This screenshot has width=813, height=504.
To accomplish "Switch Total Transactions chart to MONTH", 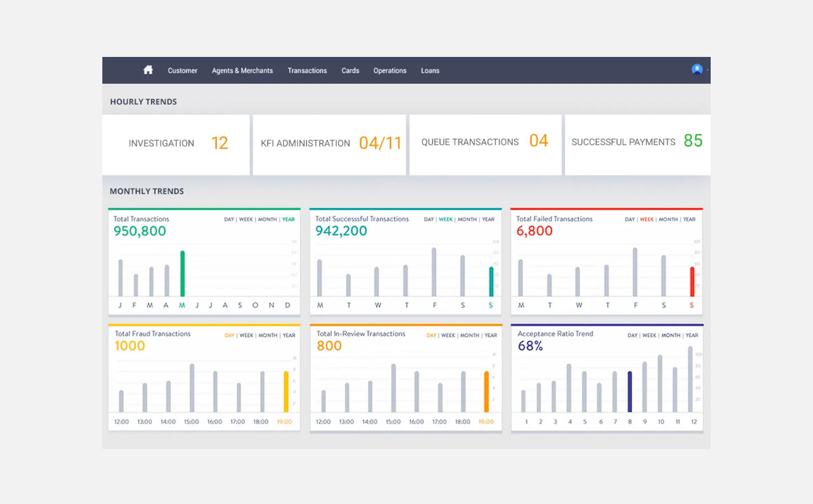I will (x=268, y=219).
